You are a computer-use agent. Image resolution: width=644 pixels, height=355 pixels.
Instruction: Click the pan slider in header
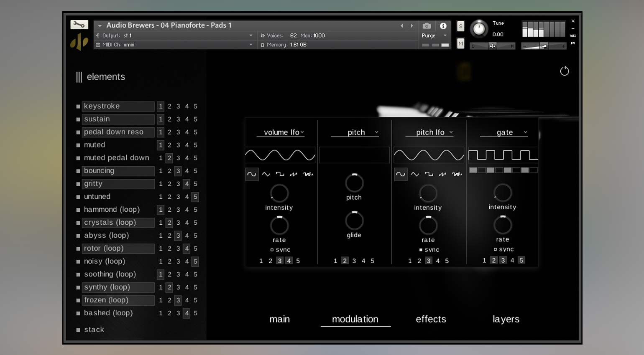[493, 46]
